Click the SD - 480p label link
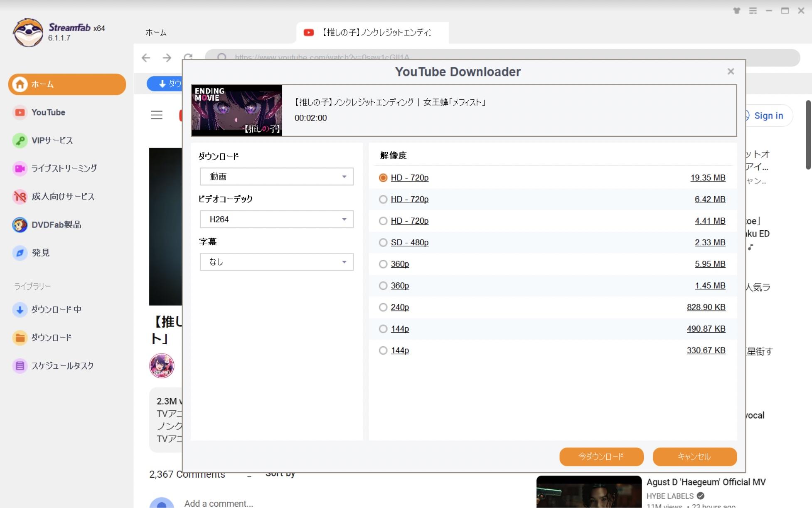 pos(409,242)
